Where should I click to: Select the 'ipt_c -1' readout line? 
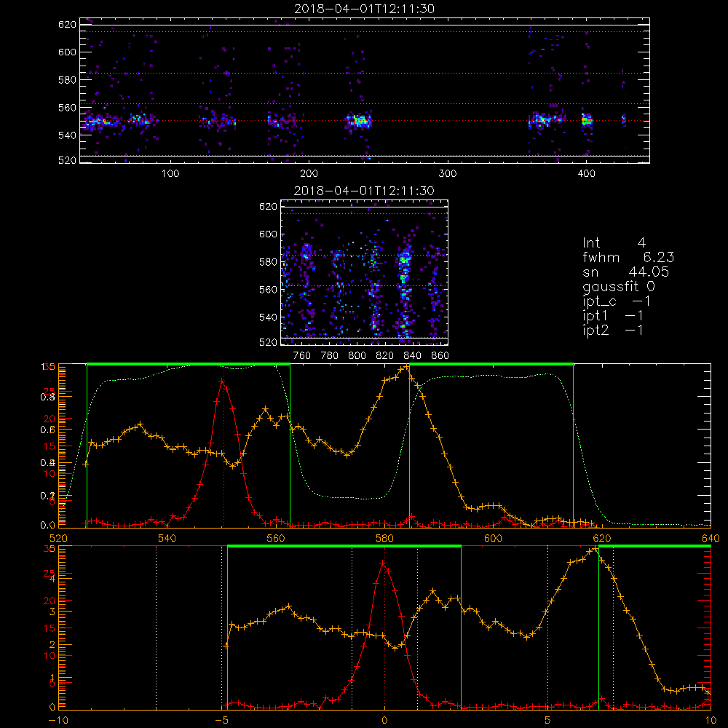coord(617,301)
